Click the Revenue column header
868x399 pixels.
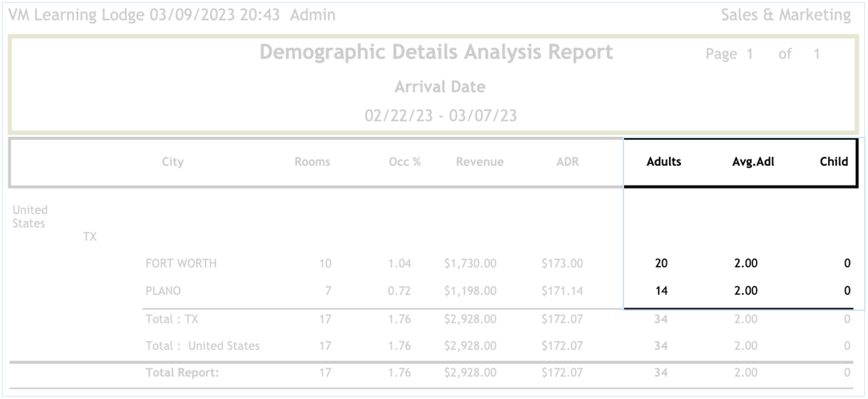pos(479,162)
